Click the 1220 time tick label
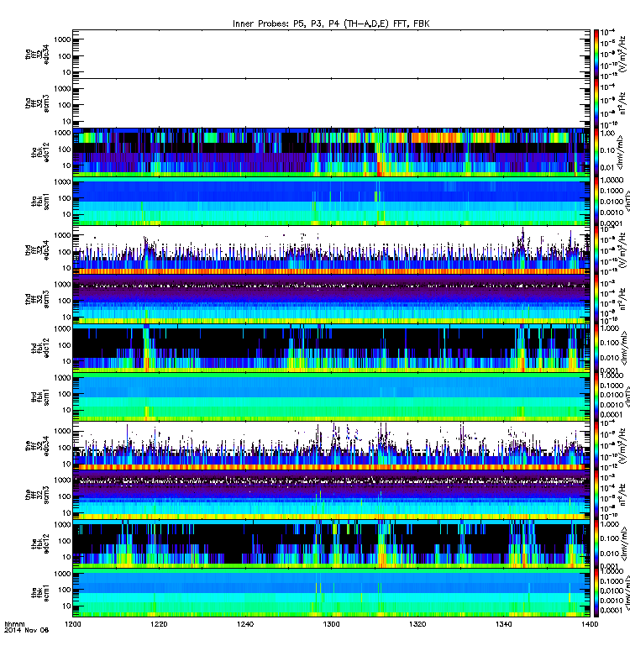The height and width of the screenshot is (672, 630). tap(159, 624)
